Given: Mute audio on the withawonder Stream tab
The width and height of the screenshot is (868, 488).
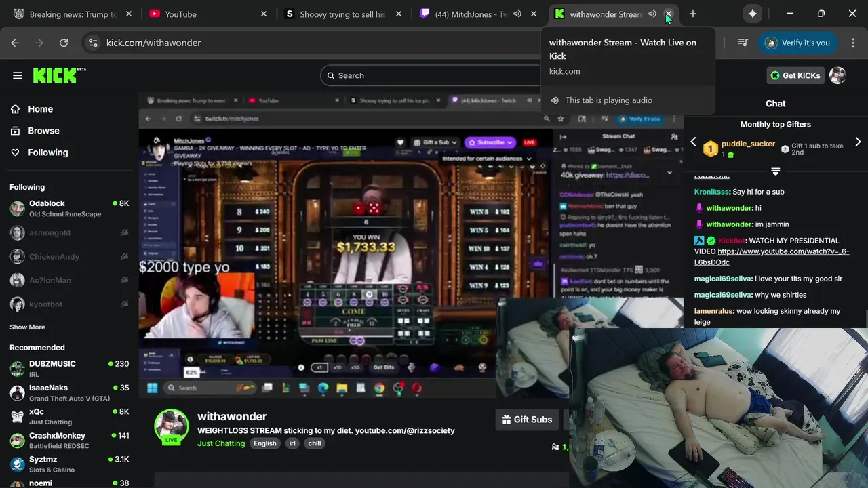Looking at the screenshot, I should coord(652,14).
